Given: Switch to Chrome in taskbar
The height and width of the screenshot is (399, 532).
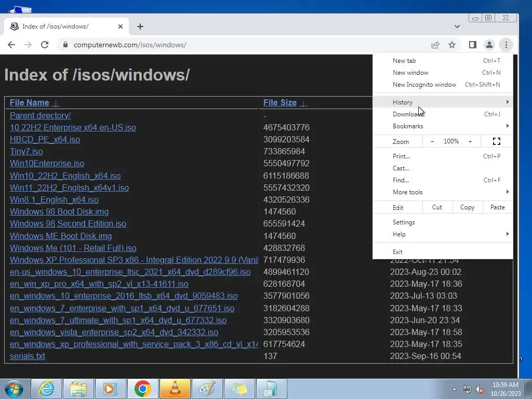Looking at the screenshot, I should point(142,389).
